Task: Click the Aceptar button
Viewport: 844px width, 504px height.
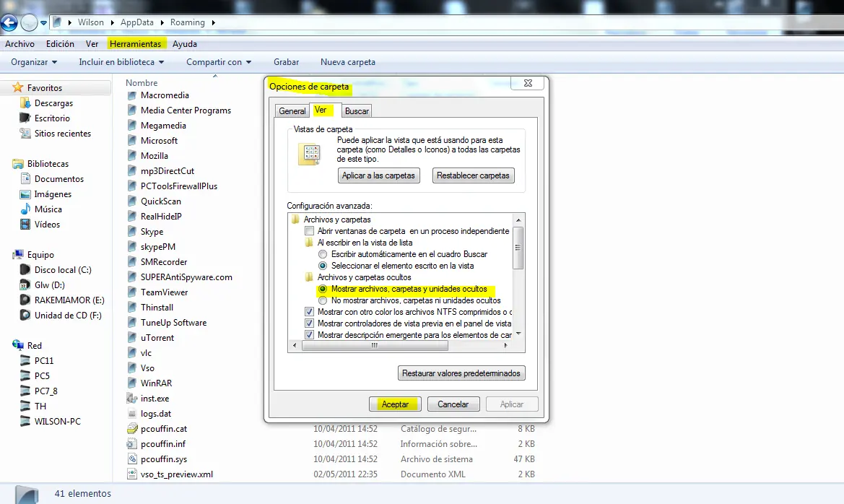Action: 395,404
